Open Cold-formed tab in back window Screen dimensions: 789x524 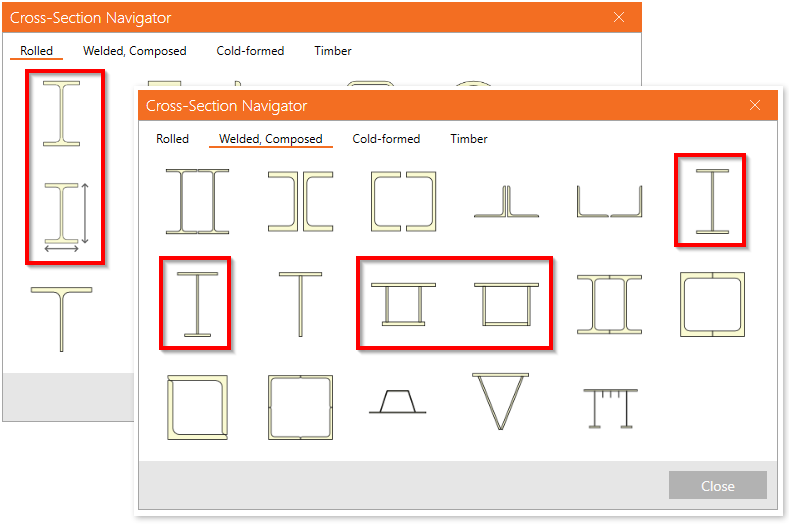pos(250,51)
